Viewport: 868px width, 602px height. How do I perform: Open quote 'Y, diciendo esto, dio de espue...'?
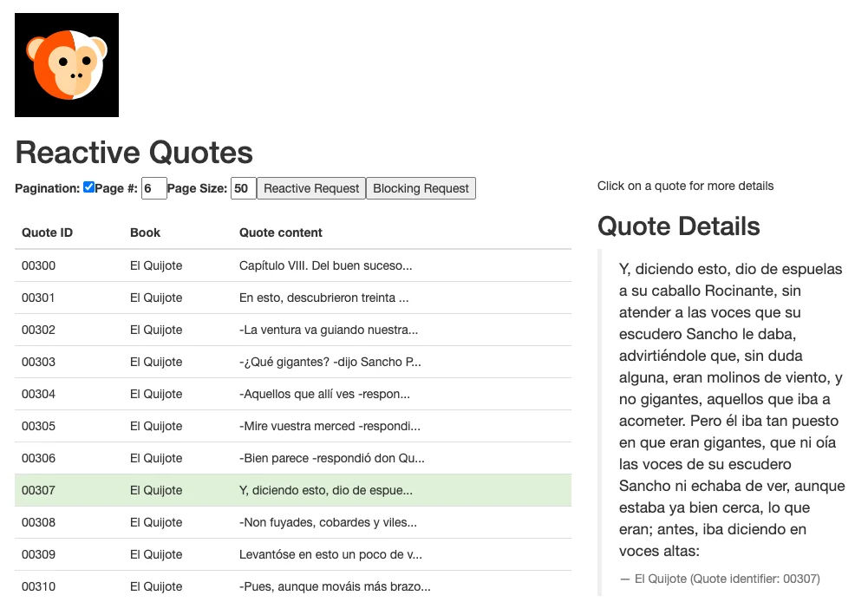[325, 491]
